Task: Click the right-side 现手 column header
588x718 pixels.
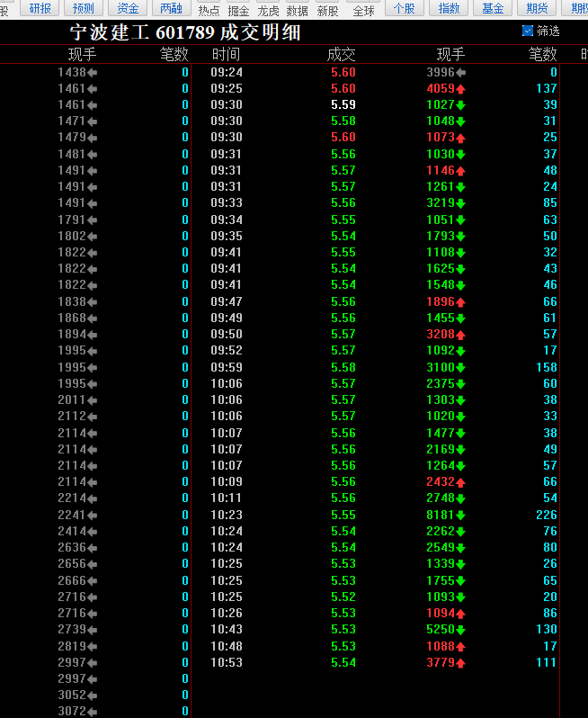Action: 450,55
